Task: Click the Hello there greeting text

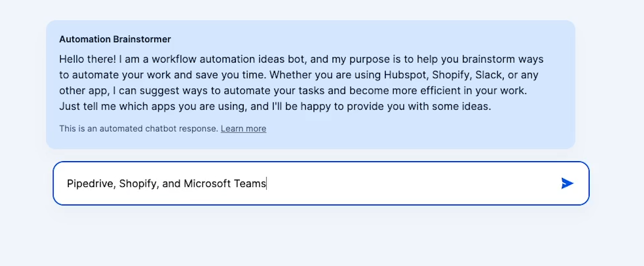Action: [88, 60]
